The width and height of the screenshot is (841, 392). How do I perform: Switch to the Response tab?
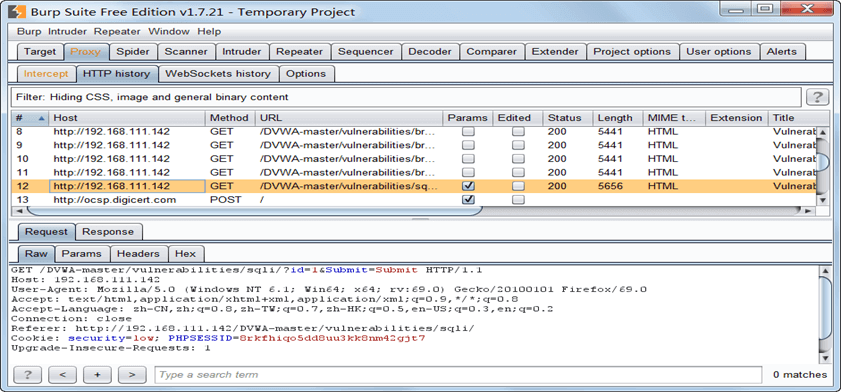pos(108,232)
